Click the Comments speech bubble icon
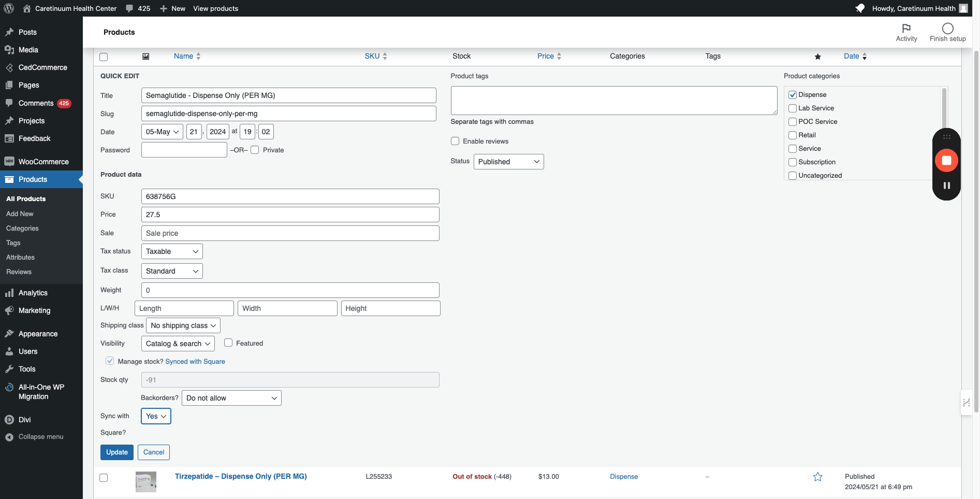This screenshot has width=980, height=499. tap(9, 103)
